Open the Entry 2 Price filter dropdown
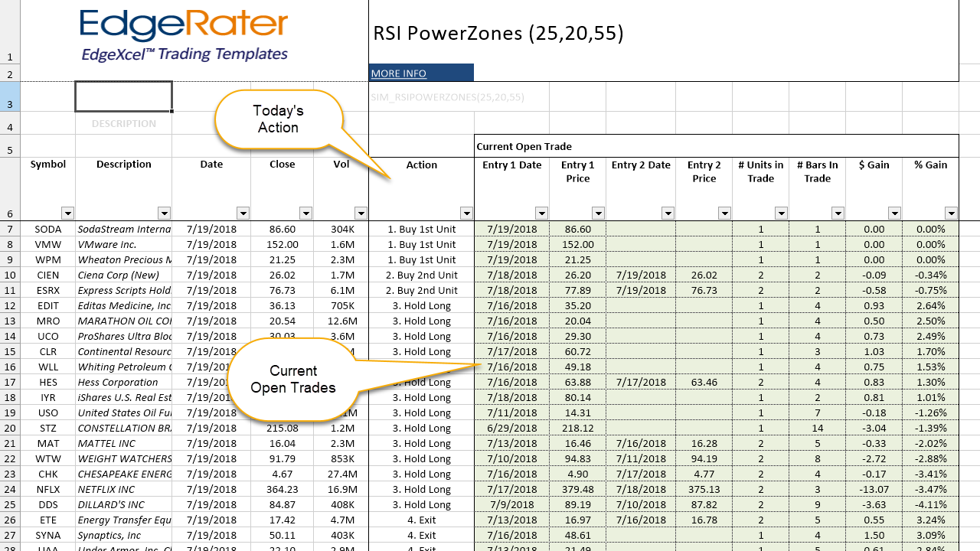The width and height of the screenshot is (980, 551). [x=725, y=214]
